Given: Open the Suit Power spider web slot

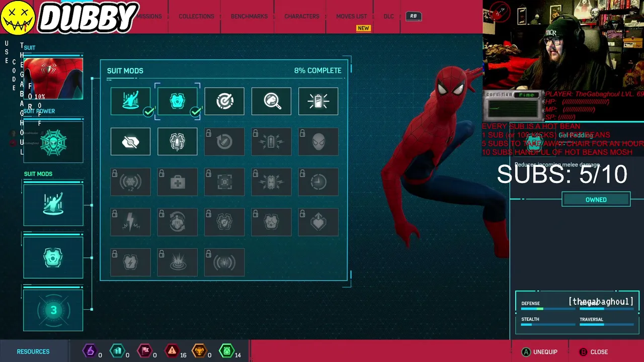Looking at the screenshot, I should pos(53,142).
